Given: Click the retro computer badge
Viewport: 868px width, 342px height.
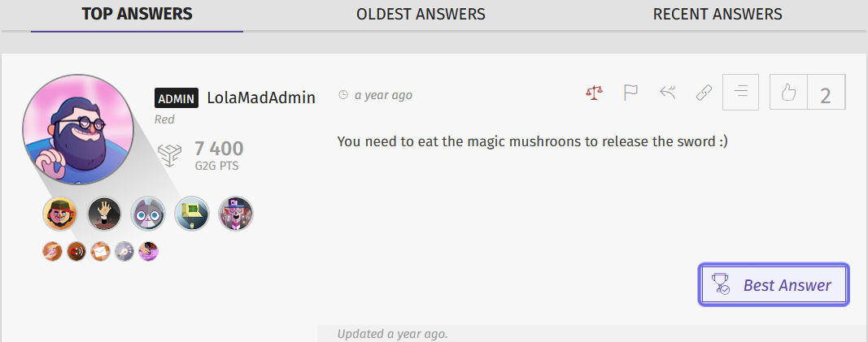Looking at the screenshot, I should (192, 214).
